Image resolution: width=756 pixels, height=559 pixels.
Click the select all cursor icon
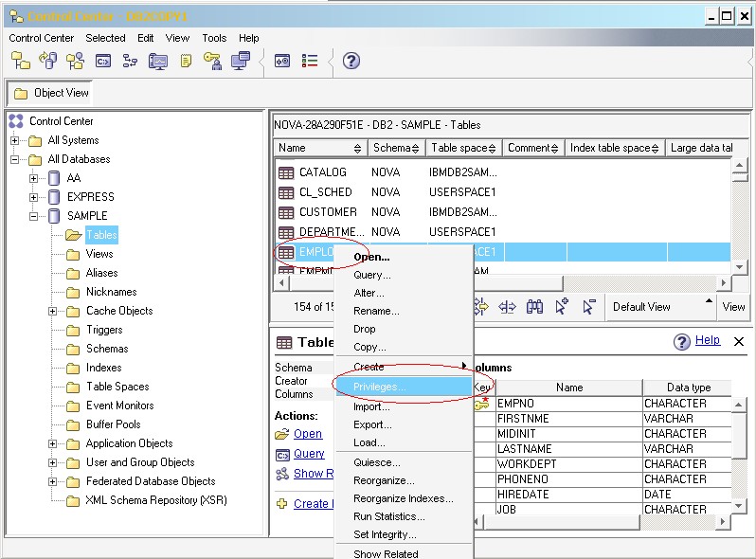coord(562,306)
